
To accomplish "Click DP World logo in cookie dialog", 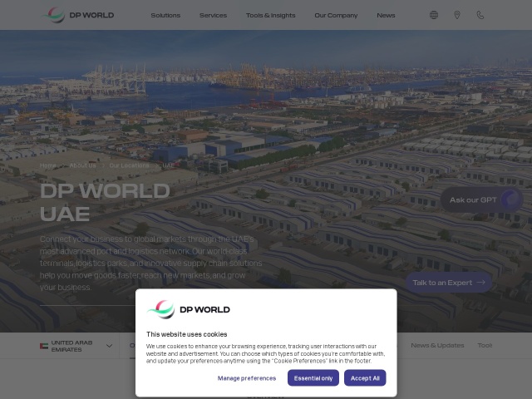I will (189, 309).
